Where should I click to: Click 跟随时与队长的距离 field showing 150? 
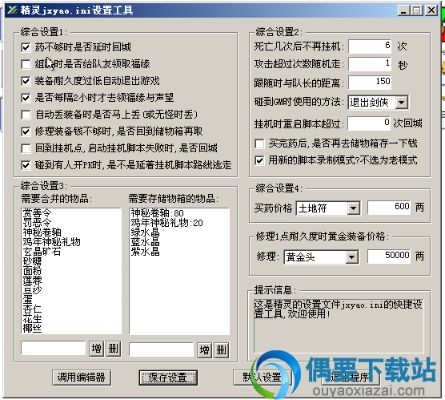370,82
